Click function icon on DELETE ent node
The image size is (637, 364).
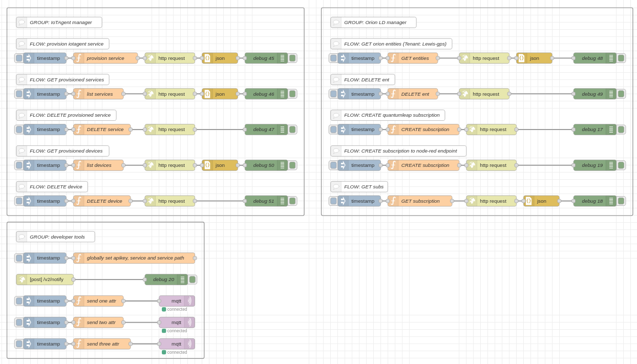[x=393, y=94]
